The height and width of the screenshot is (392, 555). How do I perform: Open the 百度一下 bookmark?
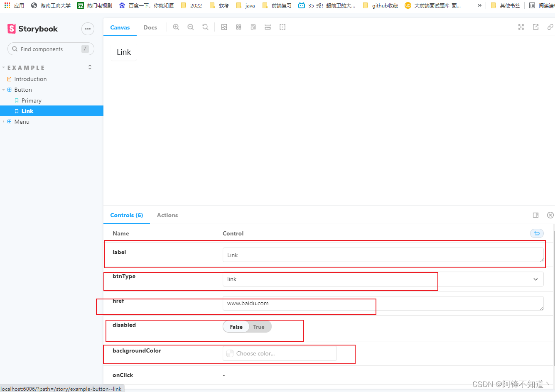point(146,5)
